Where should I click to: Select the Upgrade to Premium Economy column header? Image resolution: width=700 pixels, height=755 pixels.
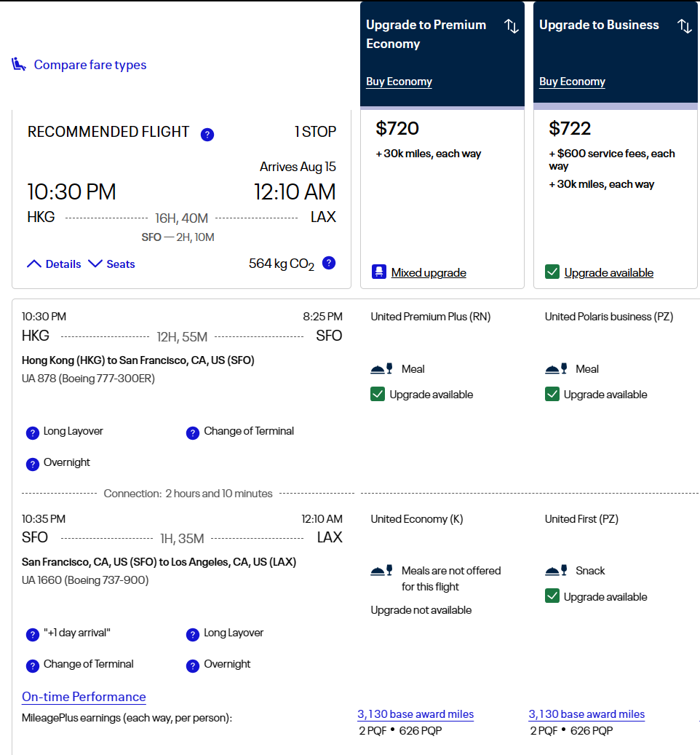pyautogui.click(x=426, y=34)
